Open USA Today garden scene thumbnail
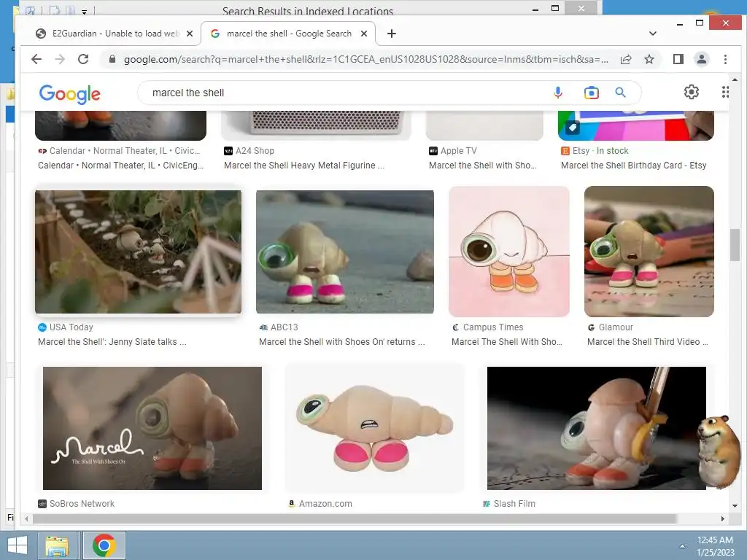Image resolution: width=747 pixels, height=560 pixels. 138,252
